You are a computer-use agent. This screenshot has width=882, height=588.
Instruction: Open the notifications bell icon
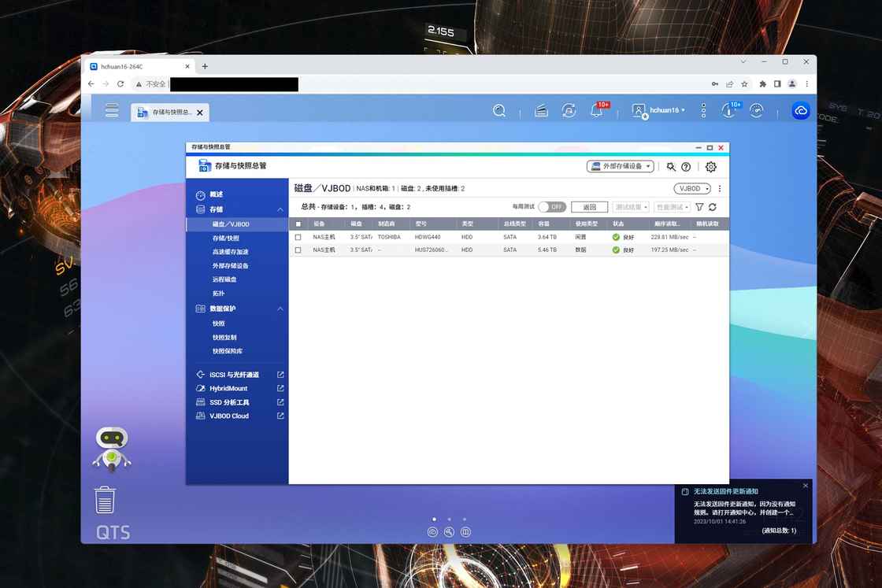[x=596, y=111]
